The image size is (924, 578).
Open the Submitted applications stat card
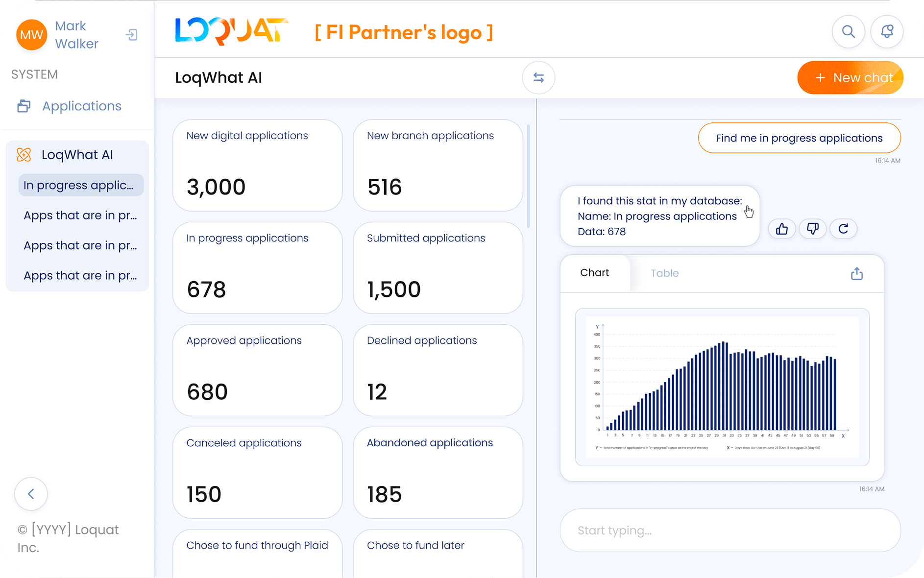click(x=438, y=267)
